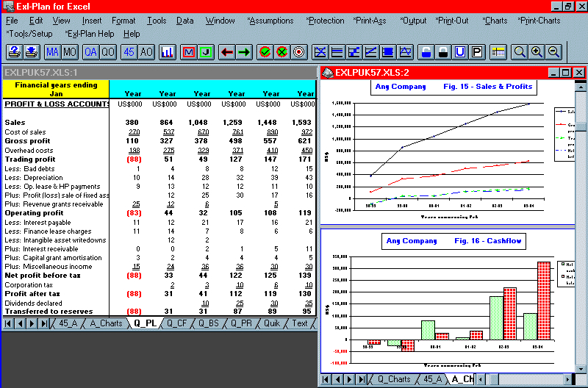Click the blue open padlock icon
588x388 pixels.
(426, 52)
